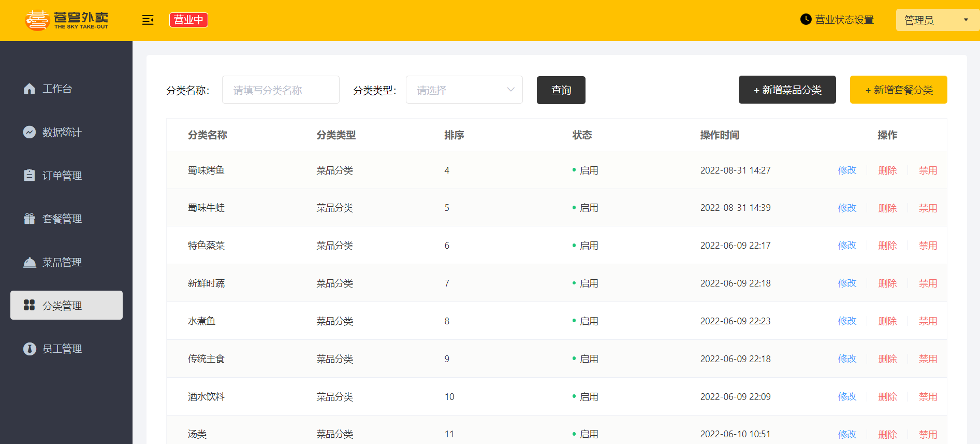Click the 菜品管理 dish icon

[x=30, y=262]
